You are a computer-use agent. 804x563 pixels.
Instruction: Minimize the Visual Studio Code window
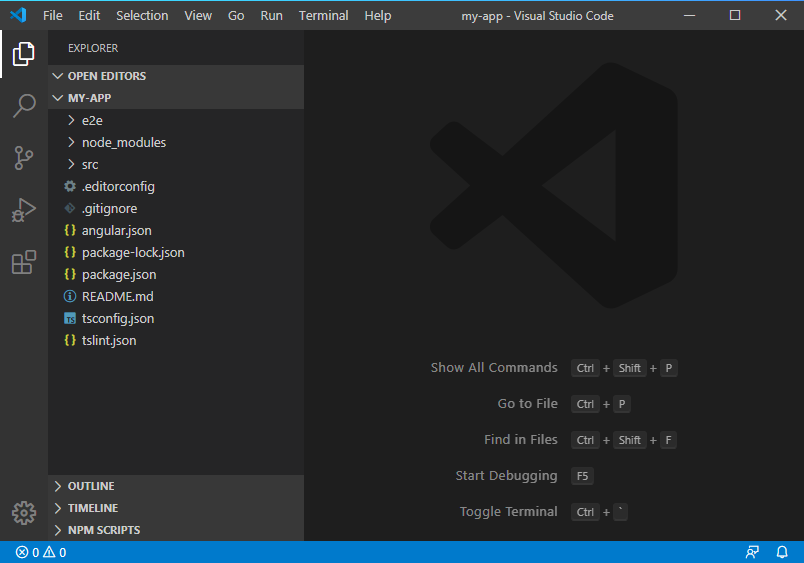tap(690, 15)
